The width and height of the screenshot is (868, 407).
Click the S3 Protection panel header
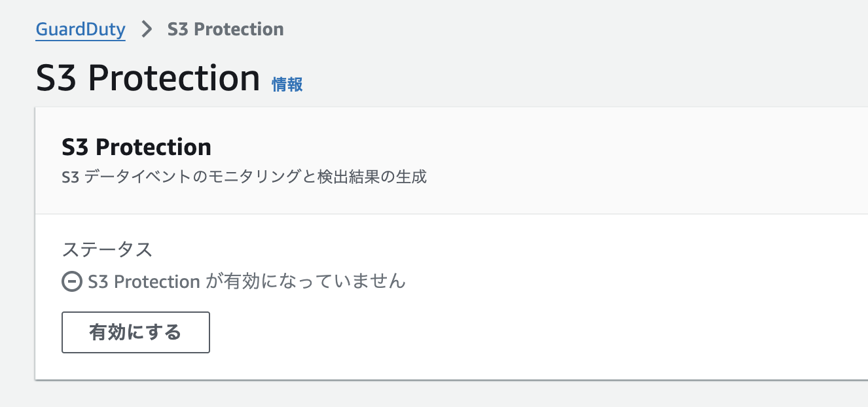pyautogui.click(x=137, y=147)
